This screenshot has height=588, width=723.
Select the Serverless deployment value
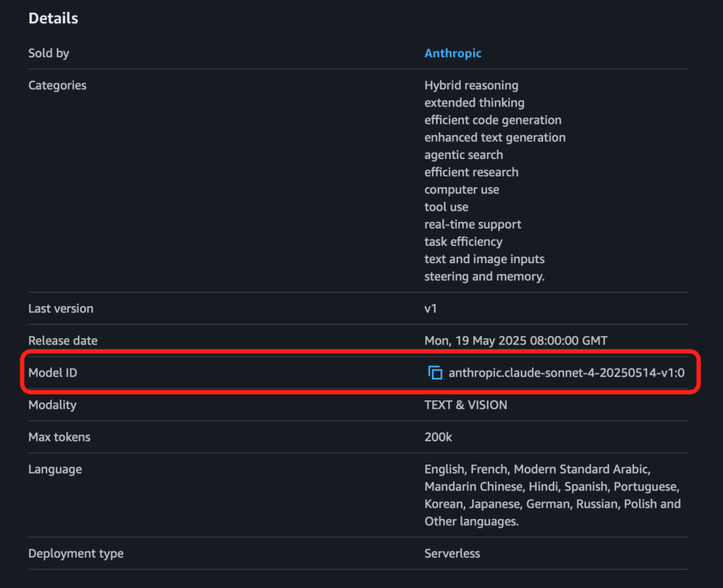(452, 553)
